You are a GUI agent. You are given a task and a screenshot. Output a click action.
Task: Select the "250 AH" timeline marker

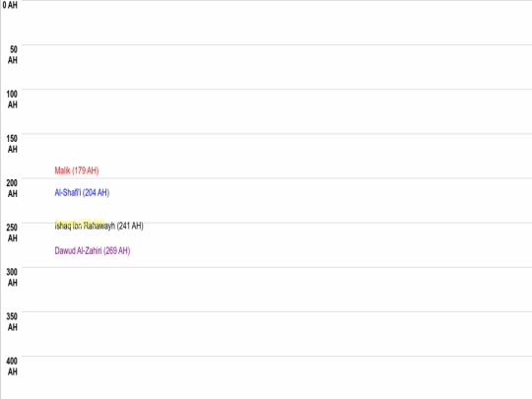pyautogui.click(x=12, y=233)
